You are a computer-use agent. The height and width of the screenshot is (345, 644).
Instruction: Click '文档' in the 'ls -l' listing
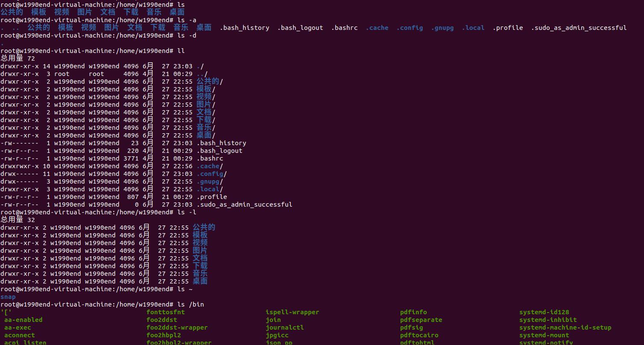coord(200,258)
